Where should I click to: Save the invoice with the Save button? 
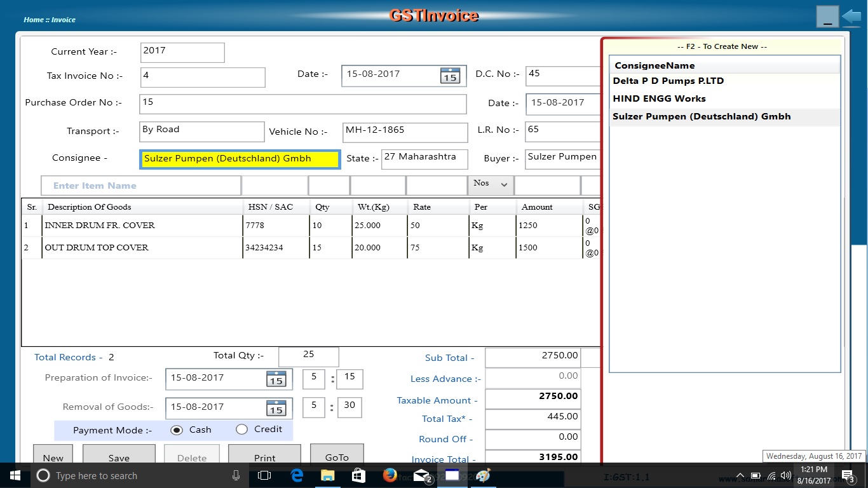point(119,455)
